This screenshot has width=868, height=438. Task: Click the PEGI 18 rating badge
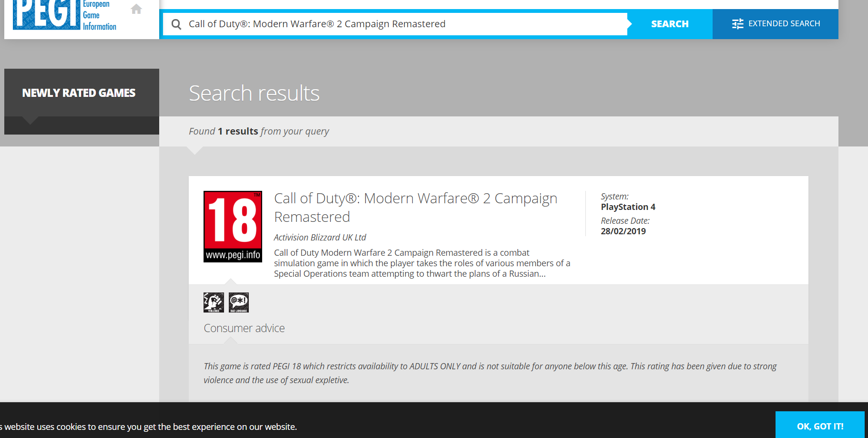[x=233, y=227]
